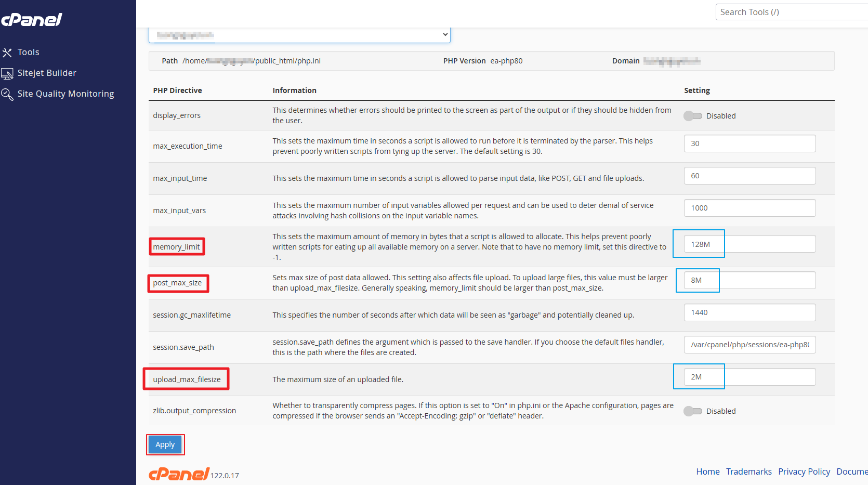This screenshot has width=868, height=485.
Task: Click the cPanel logo in sidebar
Action: click(32, 20)
